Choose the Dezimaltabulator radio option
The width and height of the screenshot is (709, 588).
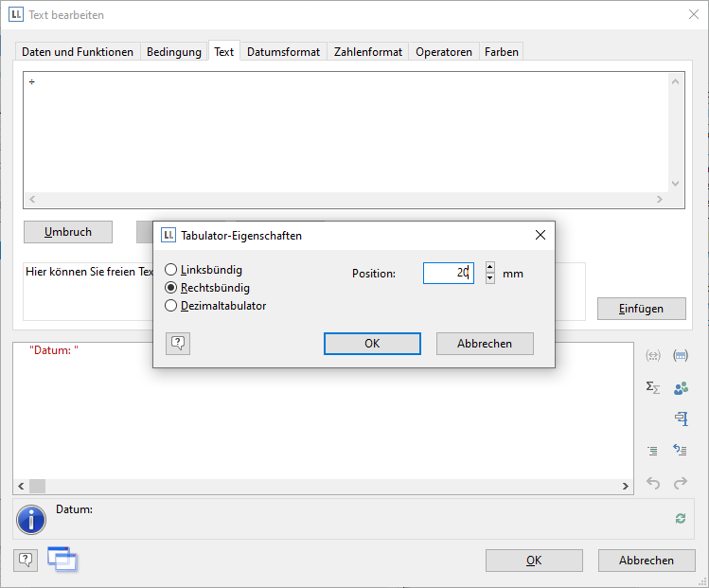click(x=171, y=306)
